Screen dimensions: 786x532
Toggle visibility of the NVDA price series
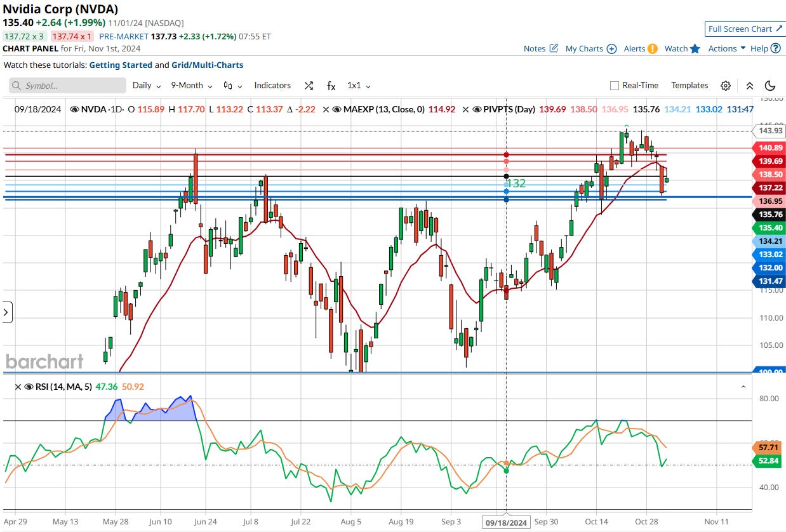(75, 109)
